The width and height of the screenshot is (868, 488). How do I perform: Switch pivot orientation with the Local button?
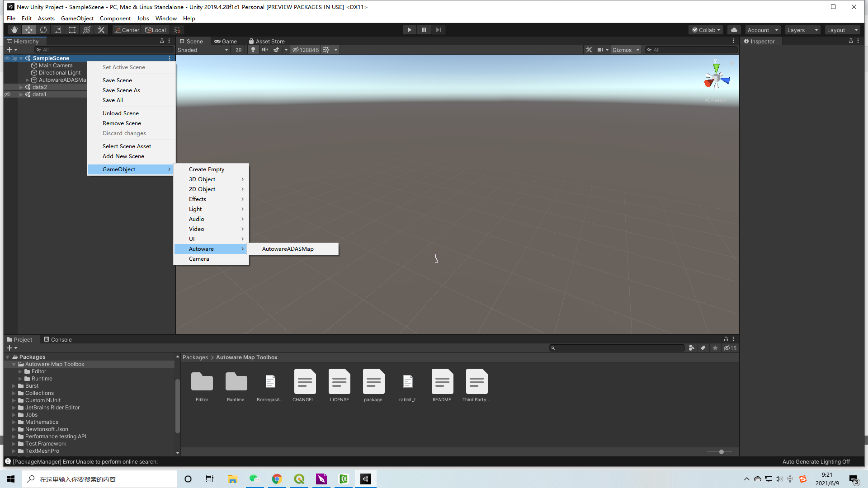[156, 30]
